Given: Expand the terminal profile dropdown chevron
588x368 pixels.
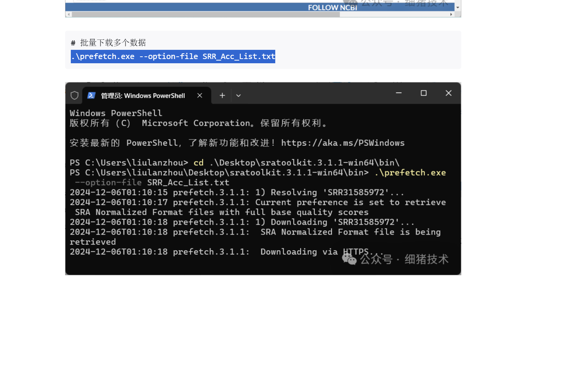Looking at the screenshot, I should point(238,95).
